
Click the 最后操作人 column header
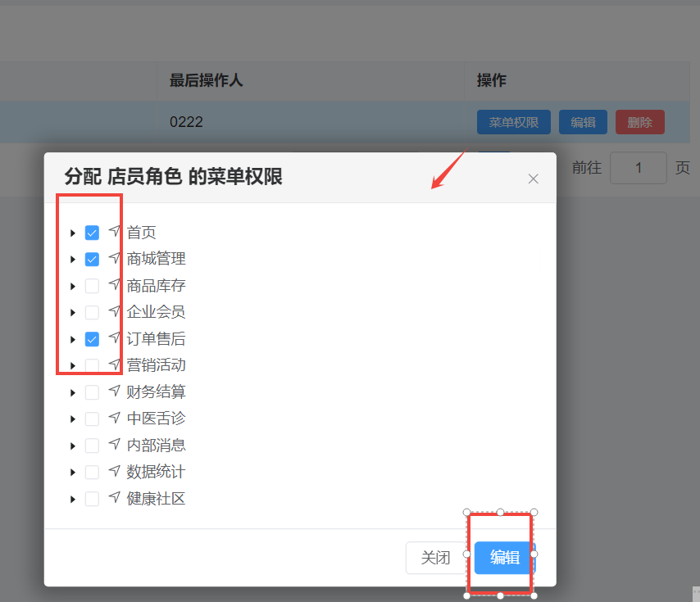point(207,81)
